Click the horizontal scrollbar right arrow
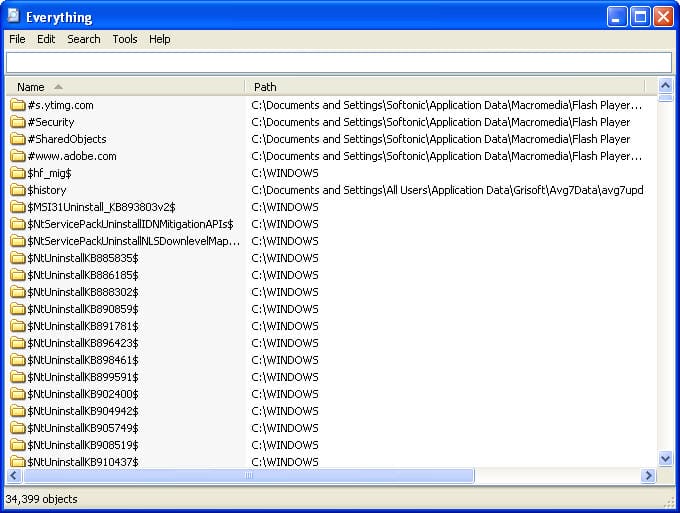Screen dimensions: 680x513 648,476
